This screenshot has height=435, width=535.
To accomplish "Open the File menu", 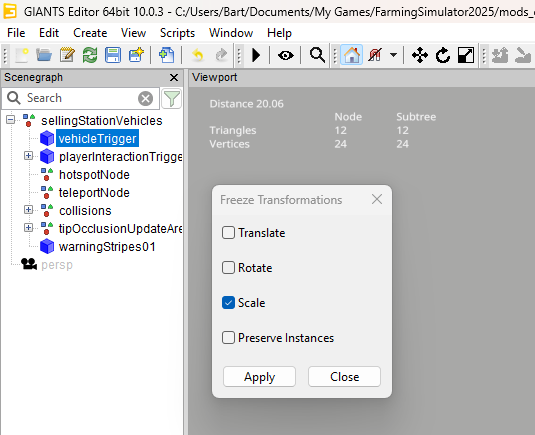I will coord(16,33).
